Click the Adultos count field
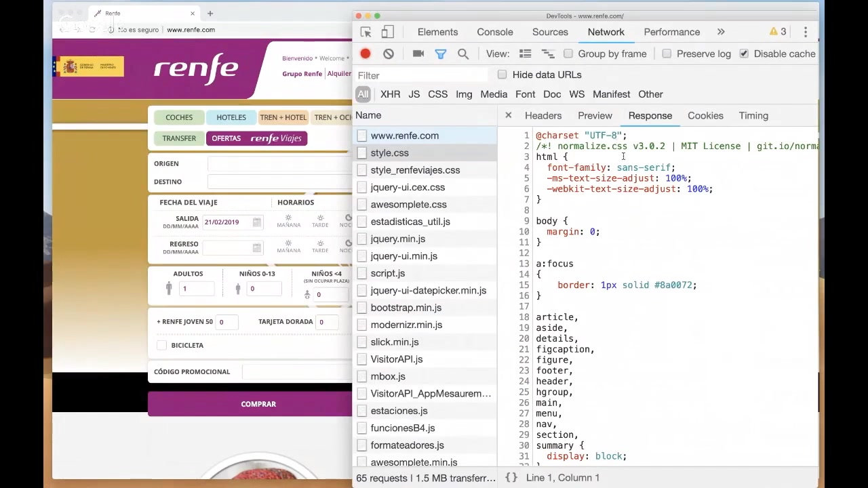Viewport: 868px width, 488px height. pos(197,289)
